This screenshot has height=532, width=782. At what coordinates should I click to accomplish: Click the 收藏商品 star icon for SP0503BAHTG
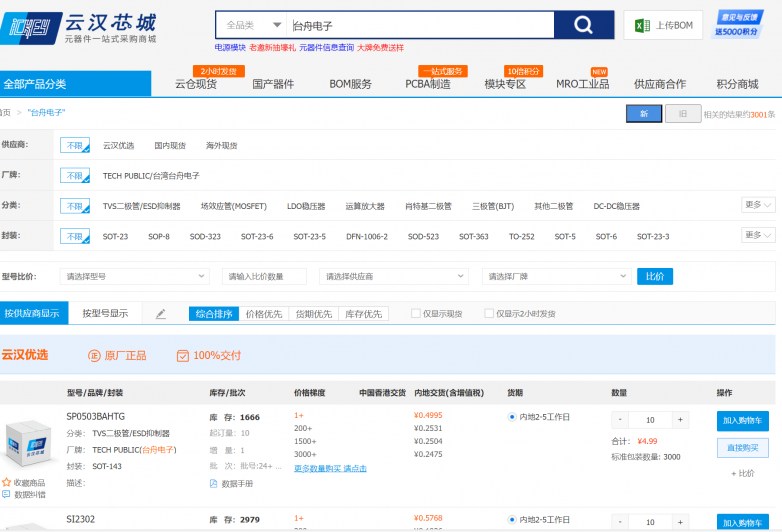(6, 482)
